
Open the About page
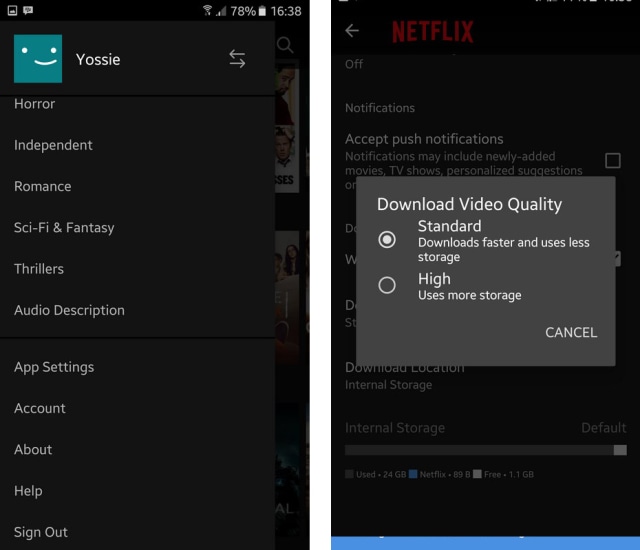click(x=33, y=449)
